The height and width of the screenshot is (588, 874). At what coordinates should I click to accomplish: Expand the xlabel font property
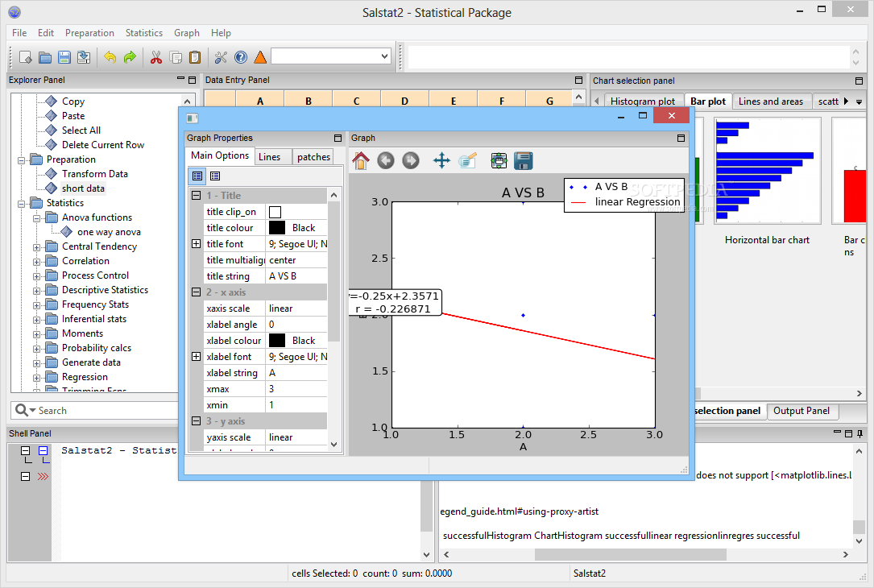197,357
